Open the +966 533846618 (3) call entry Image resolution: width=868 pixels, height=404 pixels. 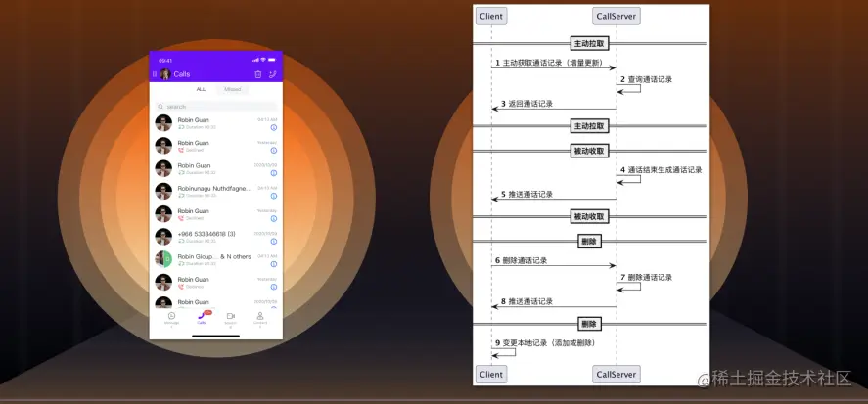(216, 237)
